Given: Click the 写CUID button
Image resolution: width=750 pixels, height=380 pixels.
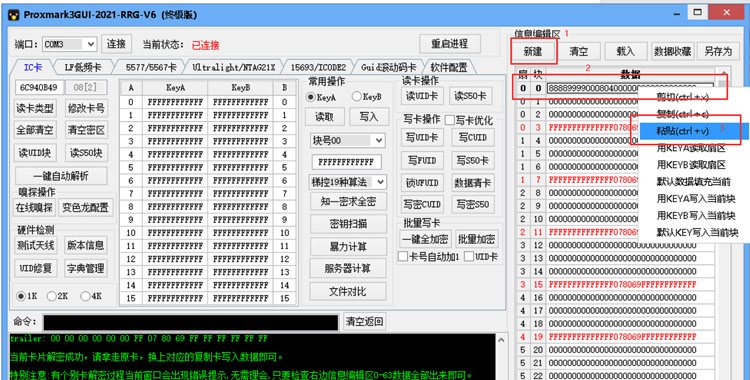Looking at the screenshot, I should pyautogui.click(x=473, y=138).
